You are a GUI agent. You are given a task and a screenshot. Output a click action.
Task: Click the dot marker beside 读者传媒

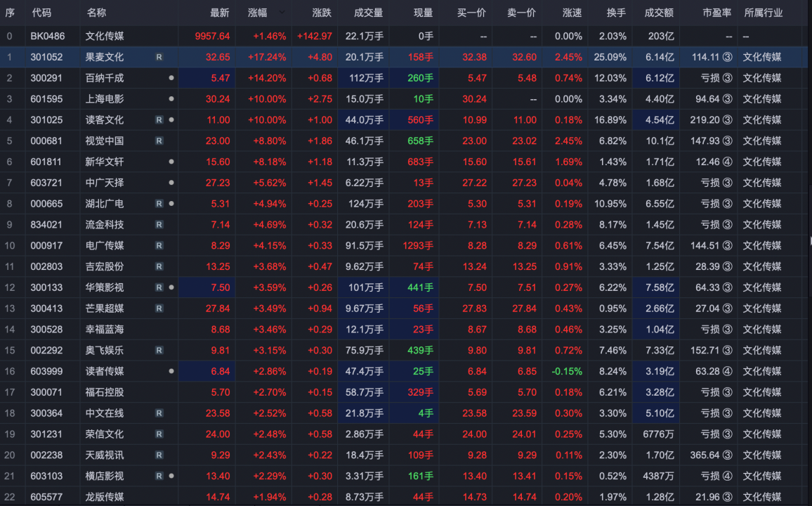tap(171, 371)
